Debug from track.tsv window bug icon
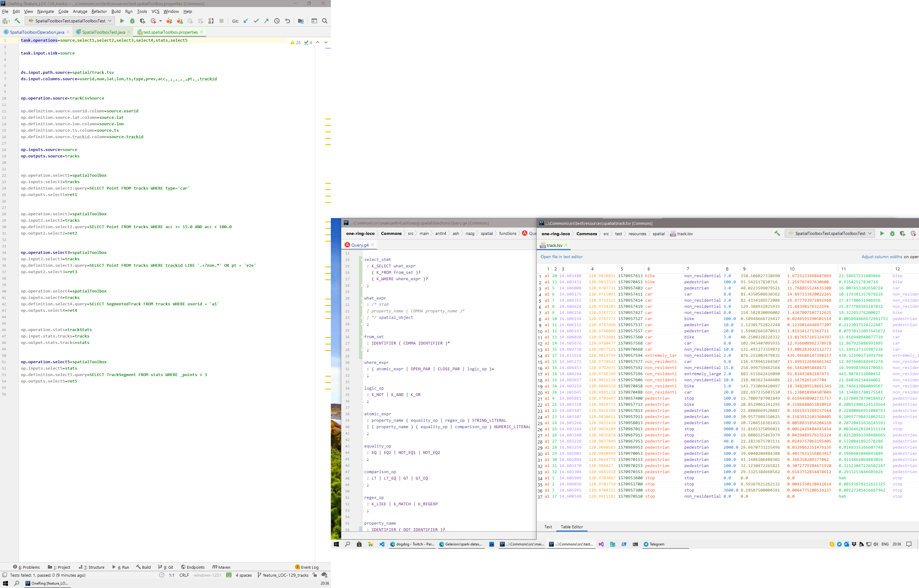 pyautogui.click(x=892, y=233)
